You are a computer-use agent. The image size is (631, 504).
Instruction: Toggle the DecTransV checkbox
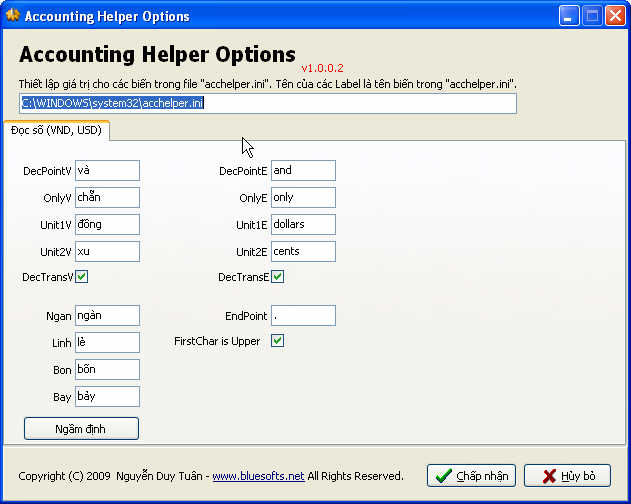pos(82,277)
